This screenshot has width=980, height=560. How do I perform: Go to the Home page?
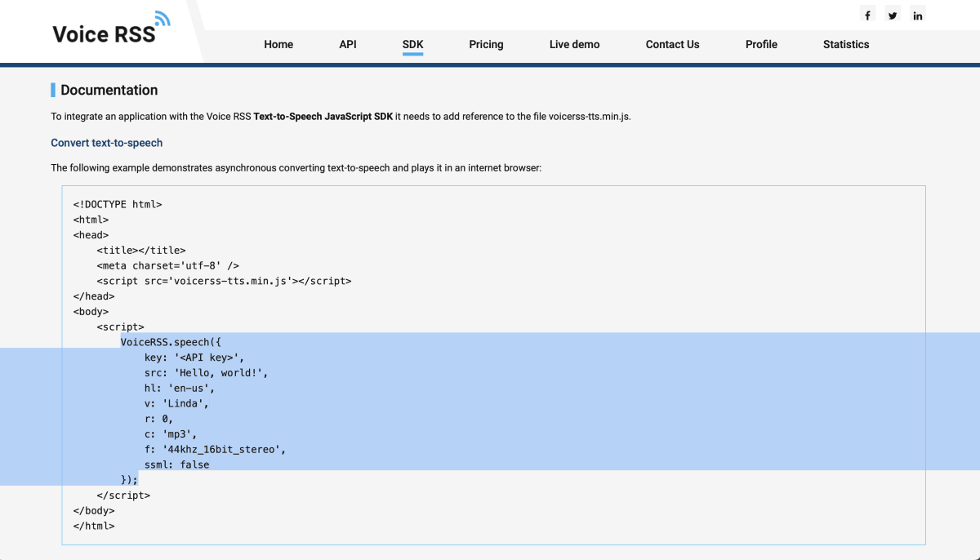click(x=278, y=44)
